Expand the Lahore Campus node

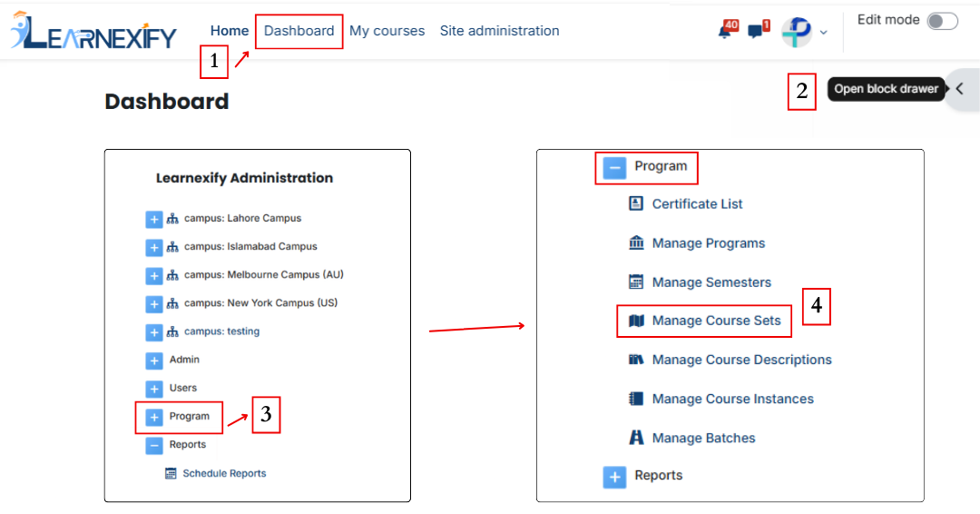[x=153, y=220]
